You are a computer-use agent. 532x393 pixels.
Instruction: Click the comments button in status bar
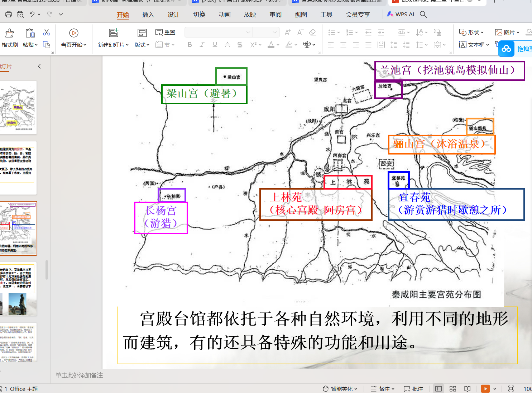coord(413,389)
